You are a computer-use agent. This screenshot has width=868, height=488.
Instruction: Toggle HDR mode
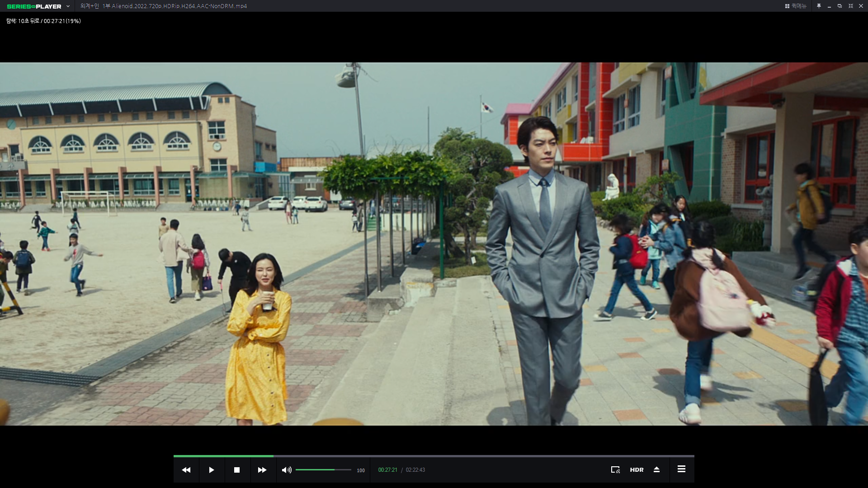(x=637, y=470)
